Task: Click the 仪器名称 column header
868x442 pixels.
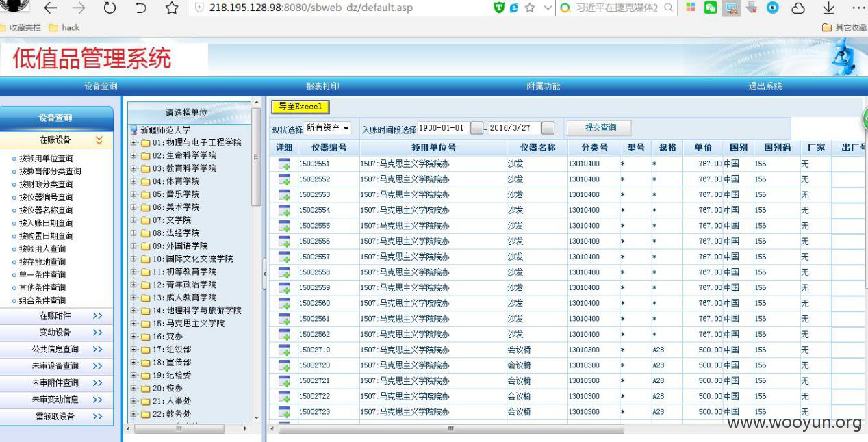Action: pos(537,148)
